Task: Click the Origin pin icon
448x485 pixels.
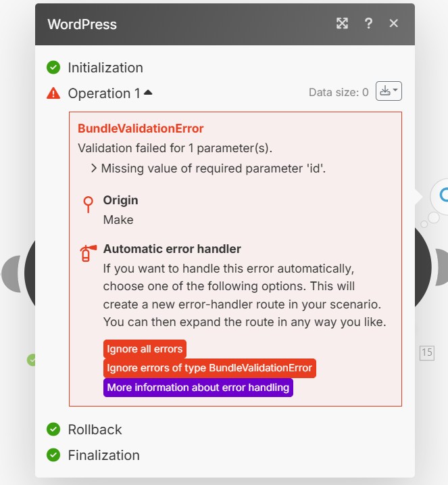Action: point(87,205)
